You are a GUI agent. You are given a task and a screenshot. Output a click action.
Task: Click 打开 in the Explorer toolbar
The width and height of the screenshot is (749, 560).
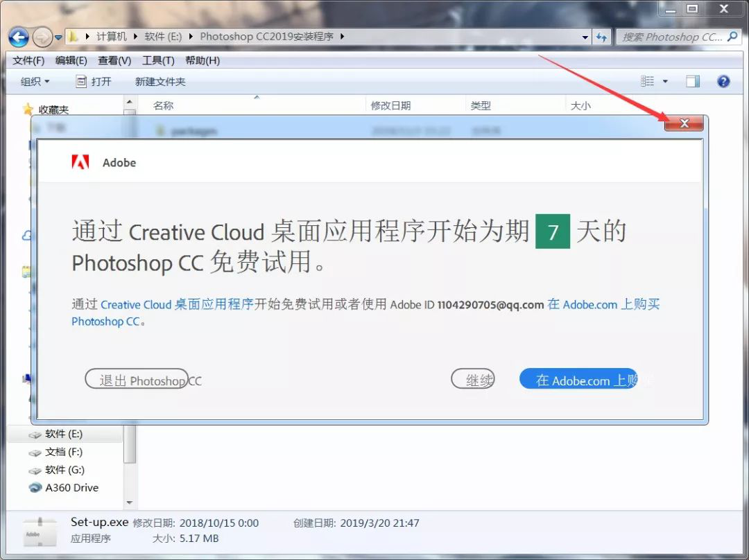(94, 82)
